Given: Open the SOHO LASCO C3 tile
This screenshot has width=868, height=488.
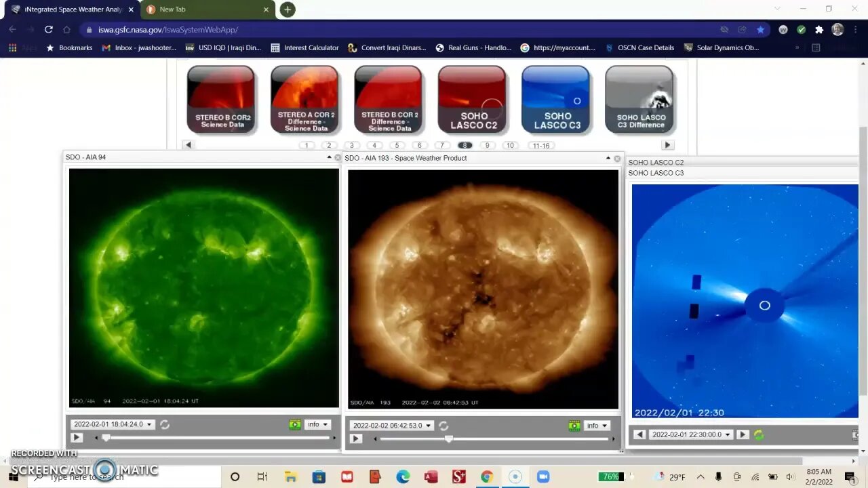Looking at the screenshot, I should click(x=555, y=99).
